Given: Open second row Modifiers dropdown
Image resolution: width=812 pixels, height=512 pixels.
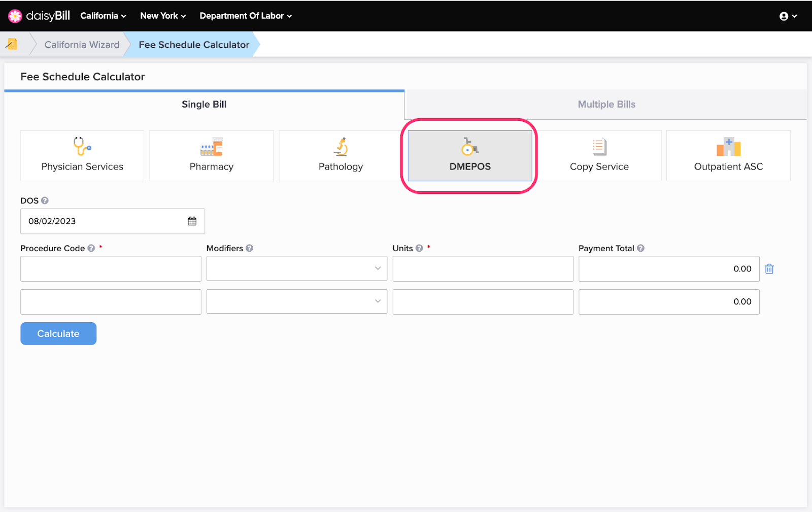Looking at the screenshot, I should 297,301.
